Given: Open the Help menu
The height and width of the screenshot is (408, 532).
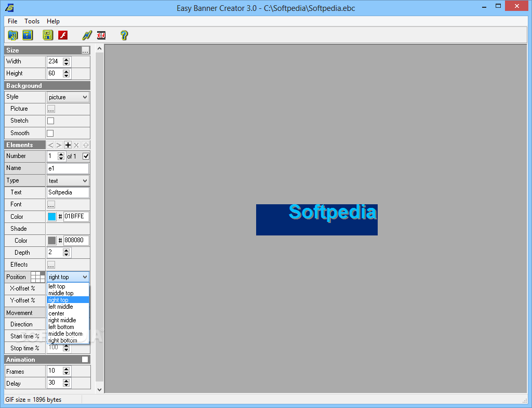Looking at the screenshot, I should [53, 21].
